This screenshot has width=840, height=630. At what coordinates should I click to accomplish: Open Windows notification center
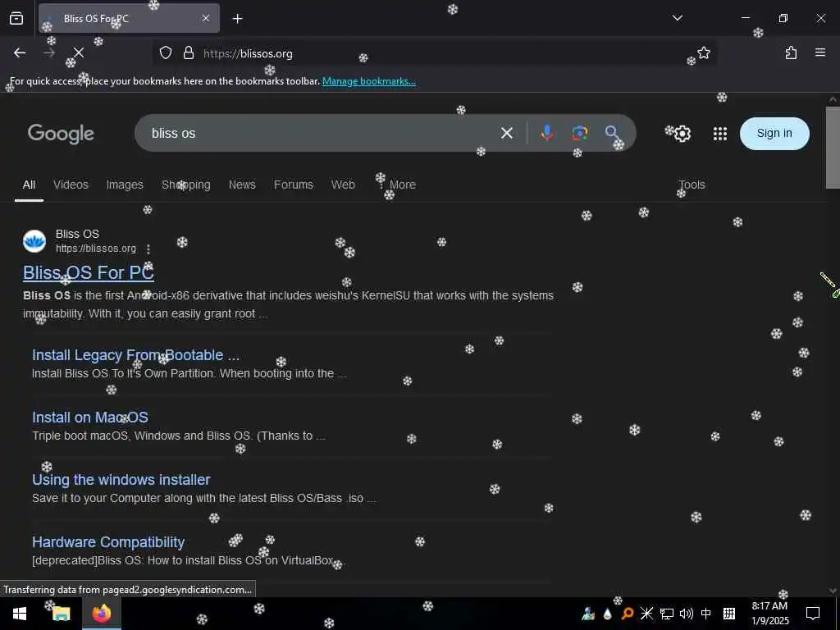tap(813, 614)
